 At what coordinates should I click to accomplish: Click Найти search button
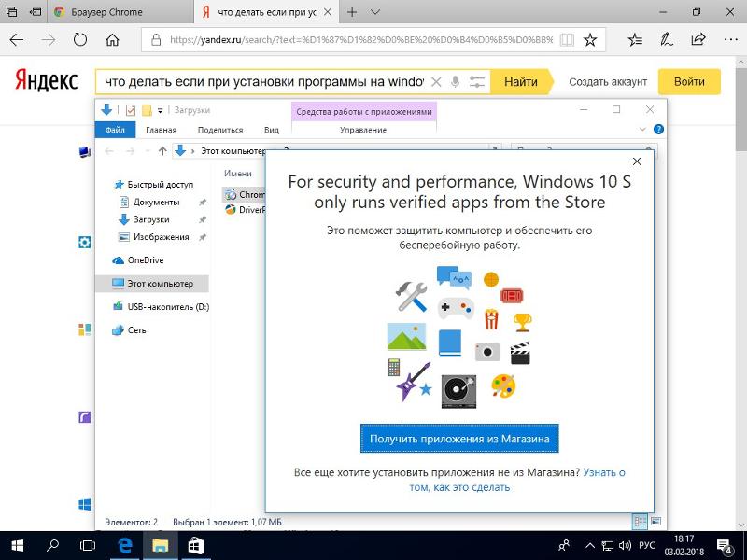[521, 82]
